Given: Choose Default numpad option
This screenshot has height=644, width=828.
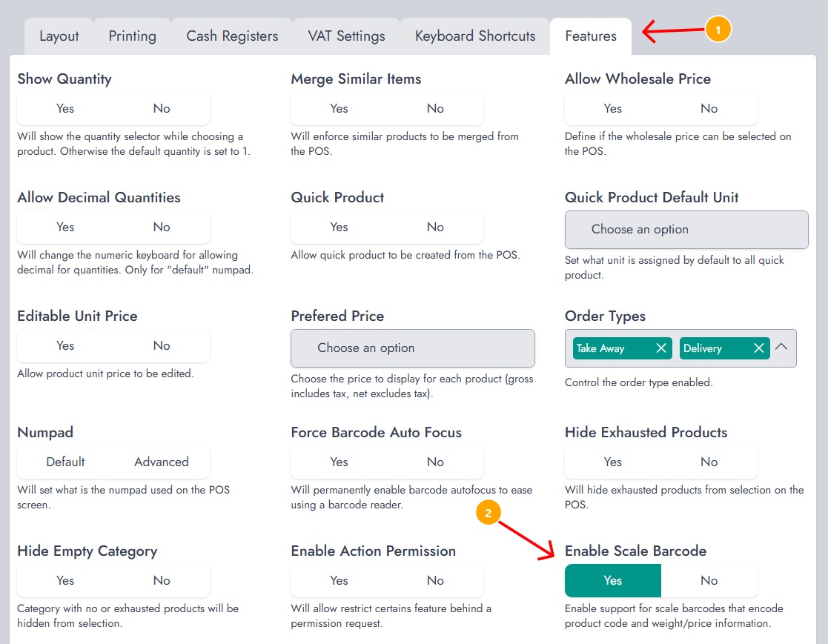Looking at the screenshot, I should (x=65, y=462).
